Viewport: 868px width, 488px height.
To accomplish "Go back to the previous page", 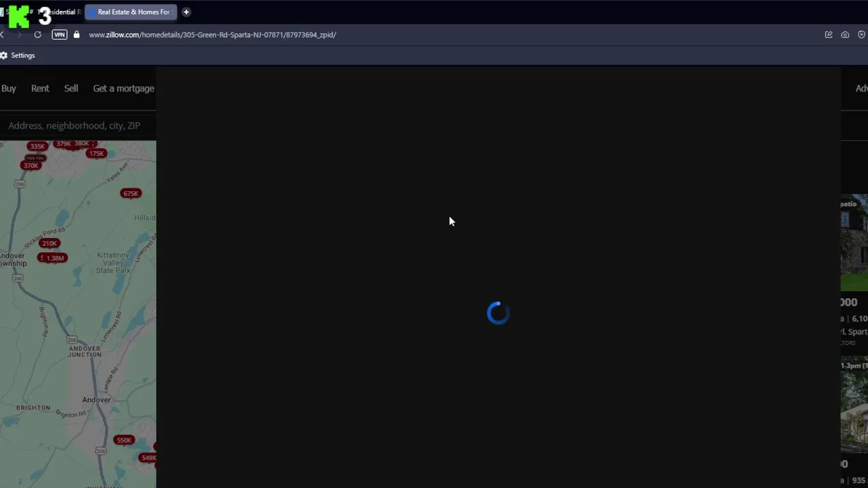I will 2,35.
